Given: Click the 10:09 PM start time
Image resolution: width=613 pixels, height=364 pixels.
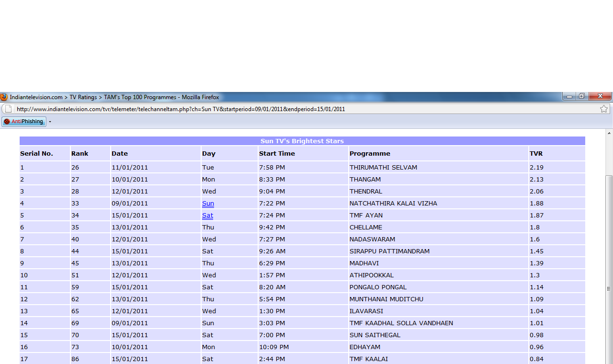Looking at the screenshot, I should pyautogui.click(x=274, y=347).
